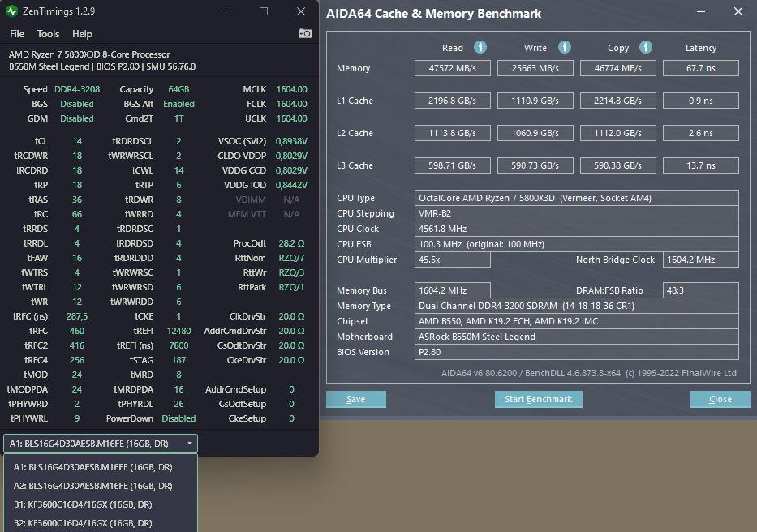
Task: Click the RttNom value RZQ/7
Action: pyautogui.click(x=291, y=258)
